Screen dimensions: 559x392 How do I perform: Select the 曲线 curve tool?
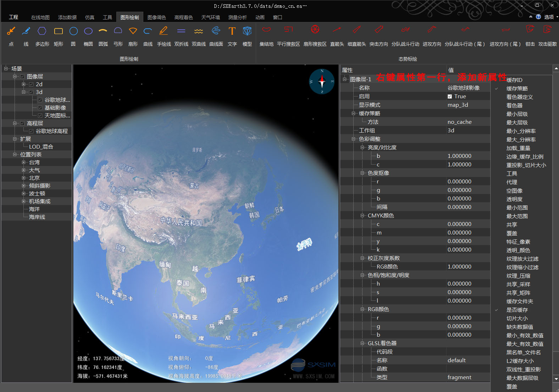click(148, 36)
